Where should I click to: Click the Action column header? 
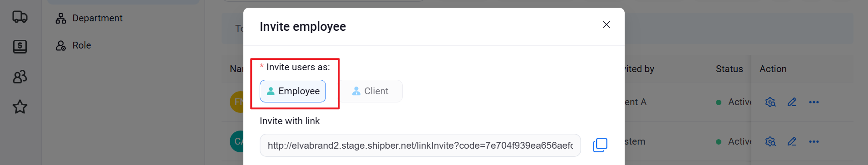(x=773, y=69)
